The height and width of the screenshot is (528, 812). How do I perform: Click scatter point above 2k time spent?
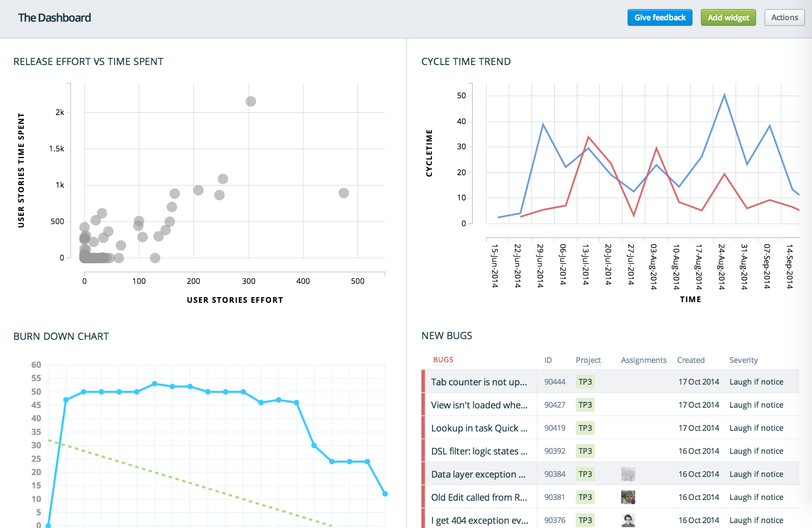coord(251,101)
